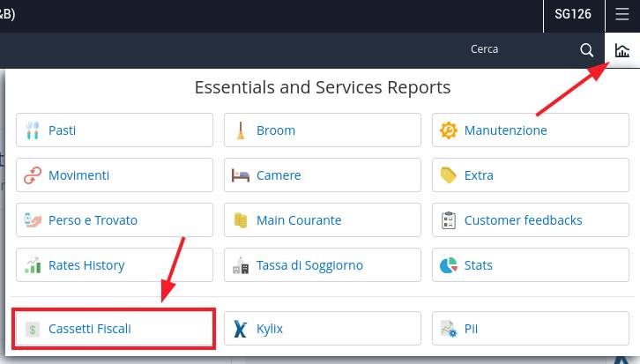Select the SG126 property label

573,14
